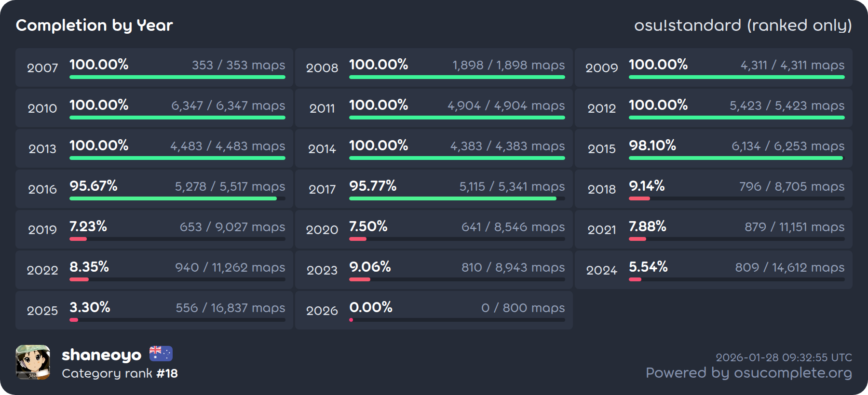Click the 2023 percentage value 9.06%
This screenshot has width=868, height=395.
tap(370, 267)
